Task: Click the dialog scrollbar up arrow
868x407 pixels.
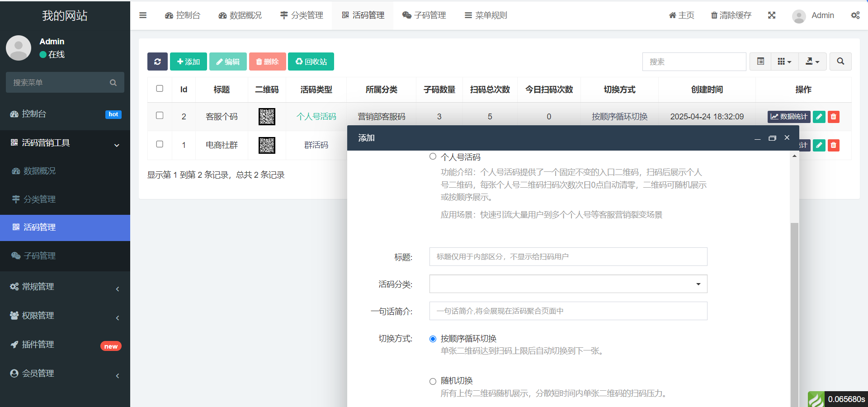Action: pos(794,156)
